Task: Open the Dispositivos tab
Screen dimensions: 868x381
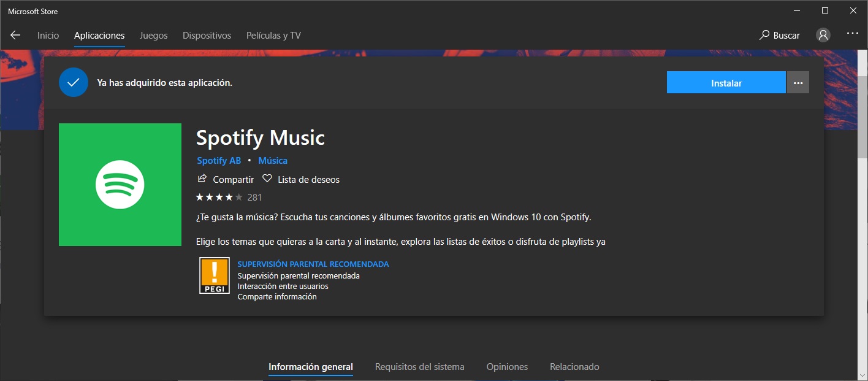Action: point(207,36)
